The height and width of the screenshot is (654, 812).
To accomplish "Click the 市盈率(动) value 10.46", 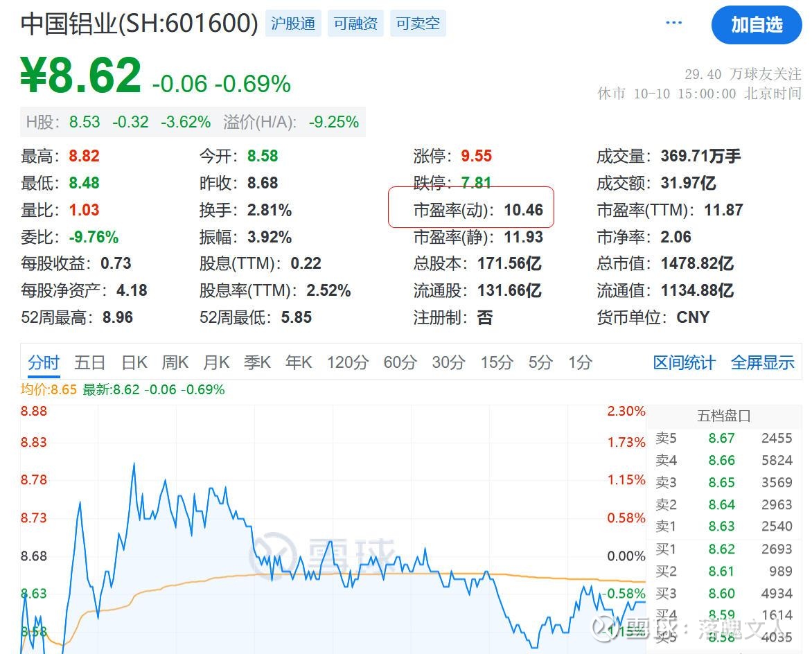I will coord(524,210).
